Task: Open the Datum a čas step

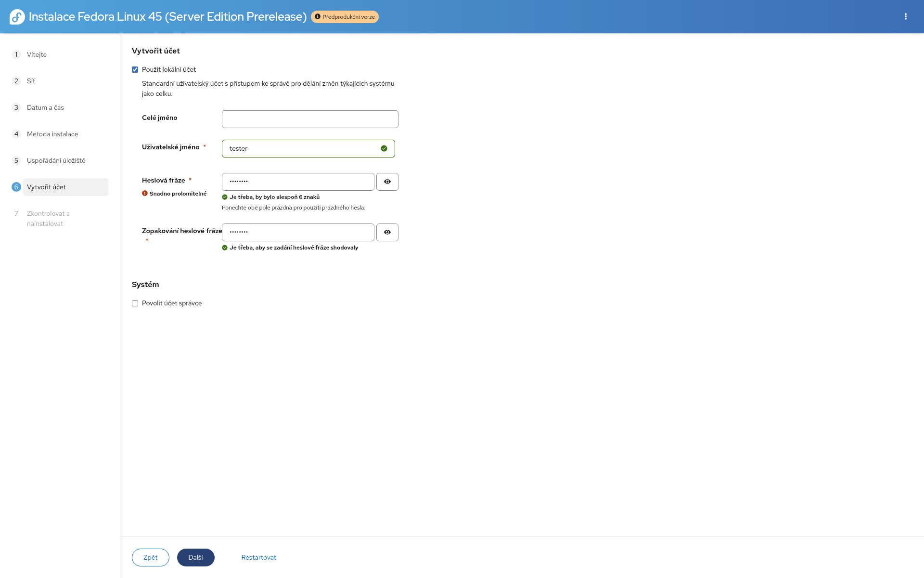Action: 45,107
